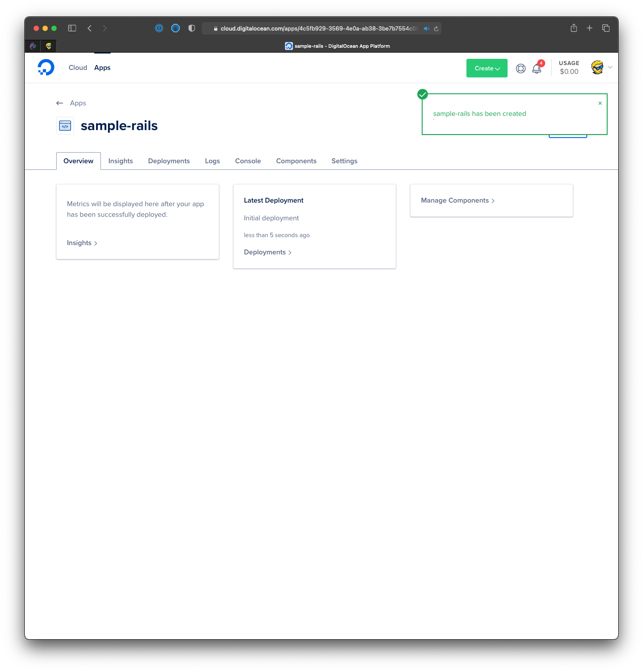
Task: Click Safari sidebar toggle icon
Action: (x=72, y=28)
